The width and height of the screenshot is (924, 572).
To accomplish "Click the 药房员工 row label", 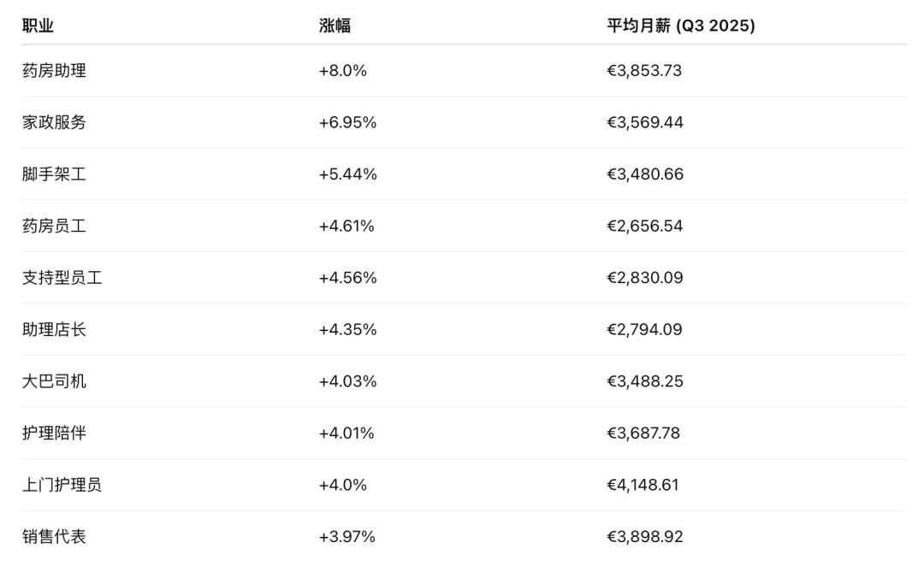I will pyautogui.click(x=54, y=227).
